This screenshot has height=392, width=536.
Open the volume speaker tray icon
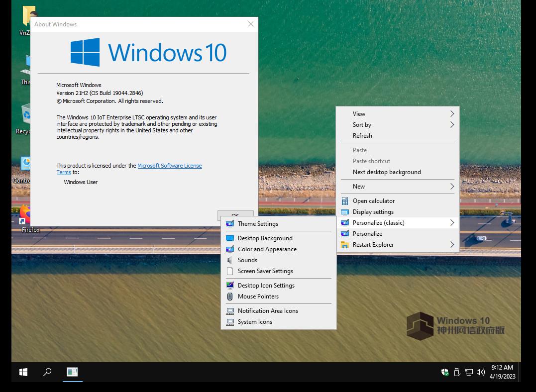481,372
